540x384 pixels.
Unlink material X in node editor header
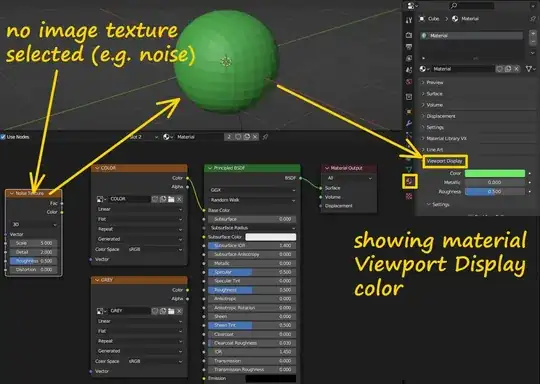pyautogui.click(x=255, y=137)
